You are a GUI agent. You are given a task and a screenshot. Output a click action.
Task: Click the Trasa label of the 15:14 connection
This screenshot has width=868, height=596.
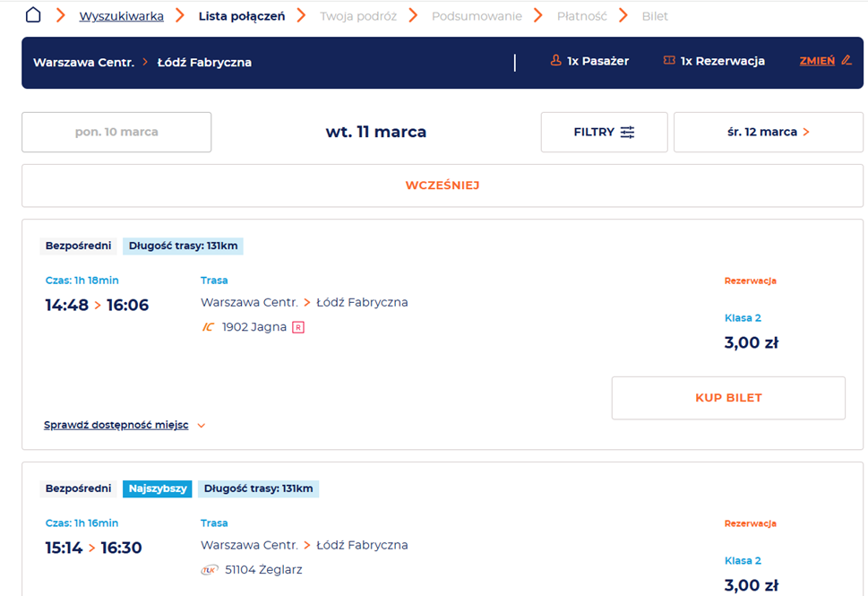[214, 523]
